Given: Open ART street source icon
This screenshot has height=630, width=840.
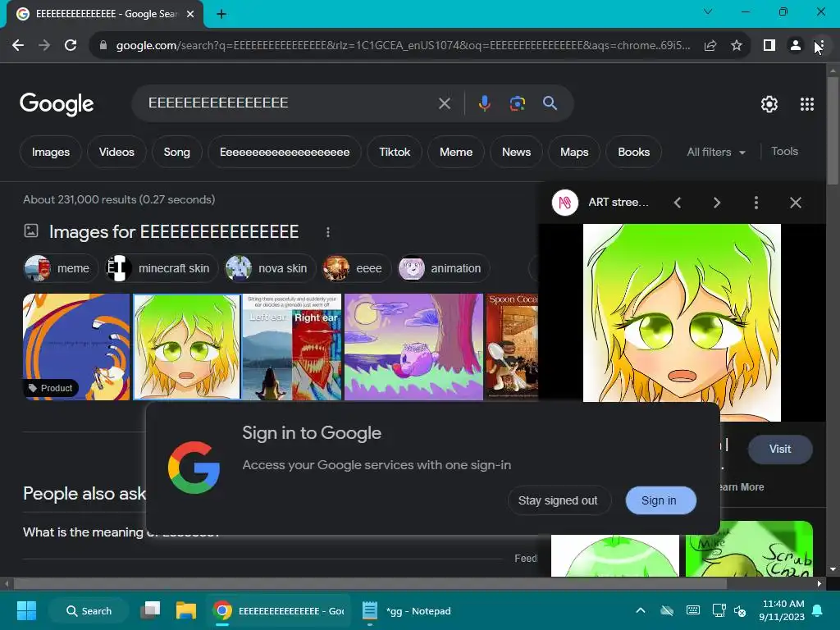Looking at the screenshot, I should coord(564,203).
